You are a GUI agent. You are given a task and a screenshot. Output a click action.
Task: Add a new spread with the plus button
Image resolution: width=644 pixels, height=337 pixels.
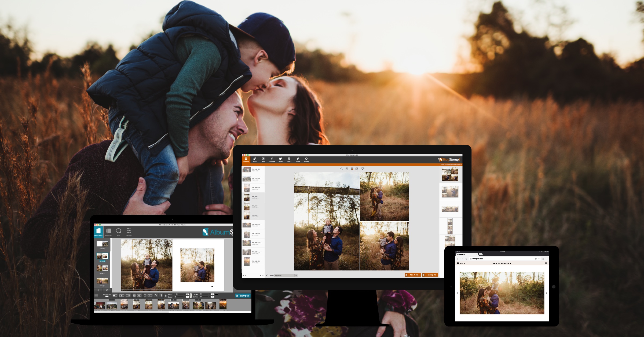(98, 290)
